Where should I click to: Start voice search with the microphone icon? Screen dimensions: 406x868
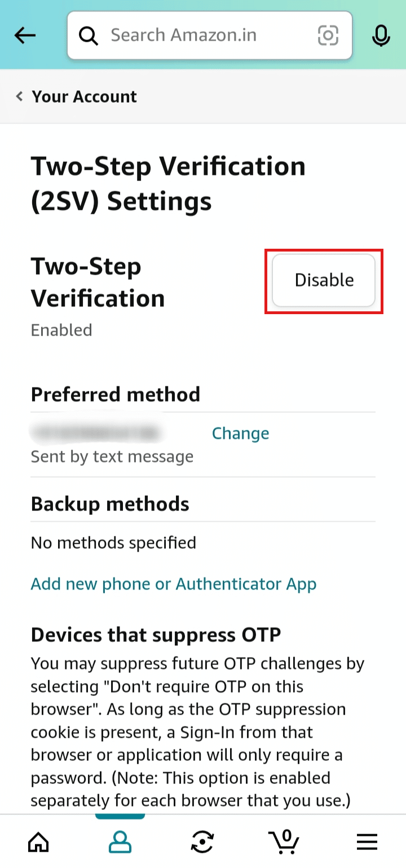click(381, 36)
